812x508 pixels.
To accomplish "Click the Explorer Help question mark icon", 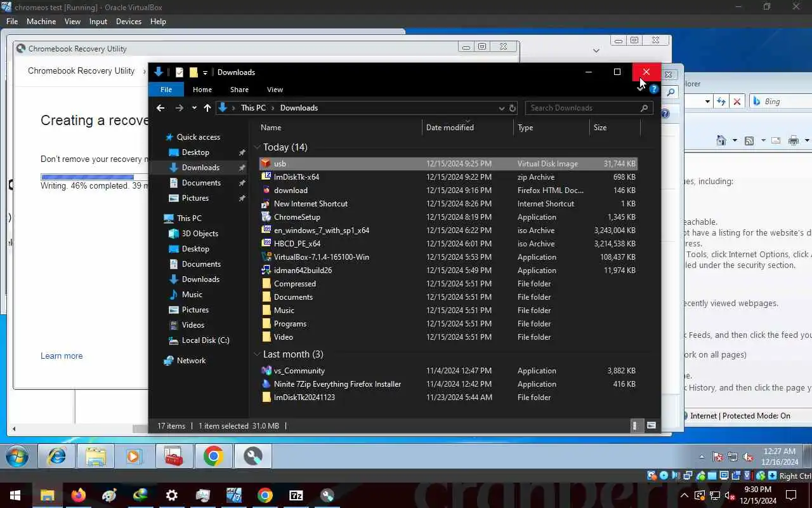I will click(653, 90).
